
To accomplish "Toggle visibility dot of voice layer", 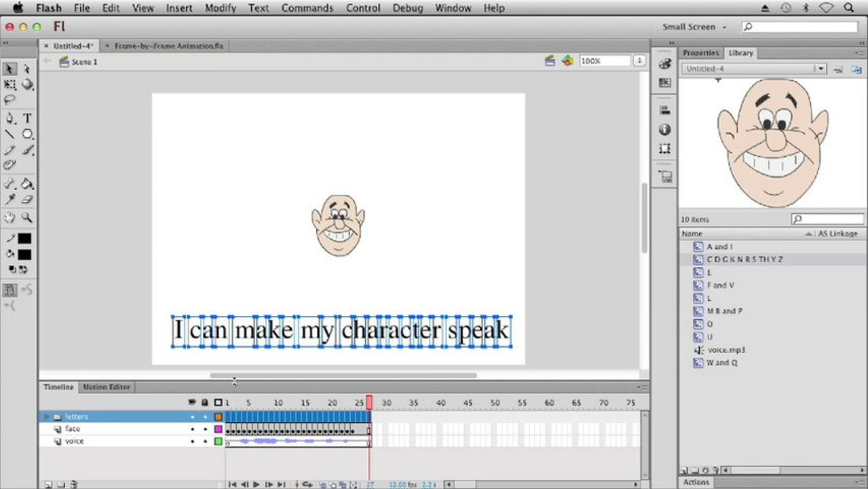I will (x=193, y=441).
